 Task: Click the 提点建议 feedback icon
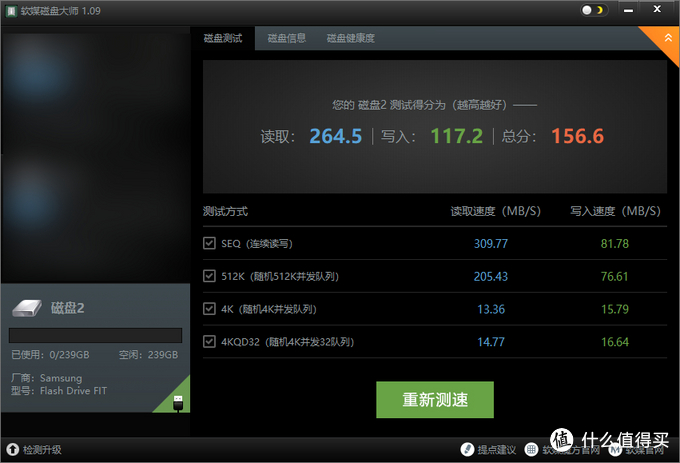point(467,449)
